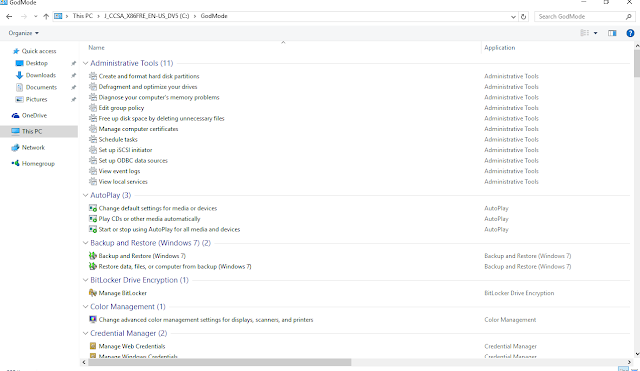Collapse the BitLocker Drive Encryption group

[x=85, y=280]
